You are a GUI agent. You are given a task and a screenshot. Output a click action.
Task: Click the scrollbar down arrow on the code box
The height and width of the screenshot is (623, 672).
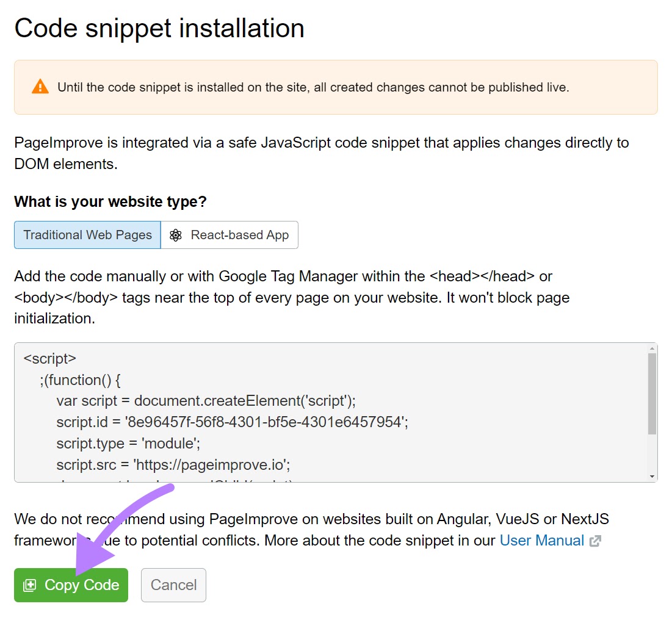651,475
